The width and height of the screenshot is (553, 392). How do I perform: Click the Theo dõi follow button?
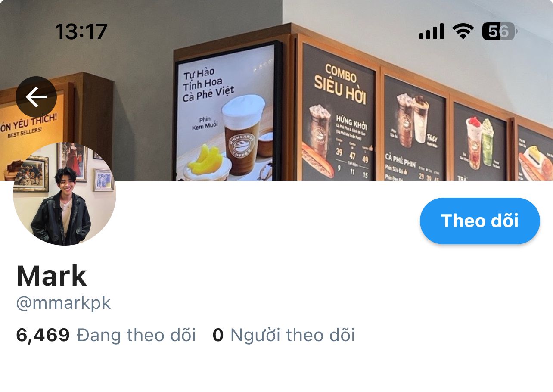tap(480, 221)
